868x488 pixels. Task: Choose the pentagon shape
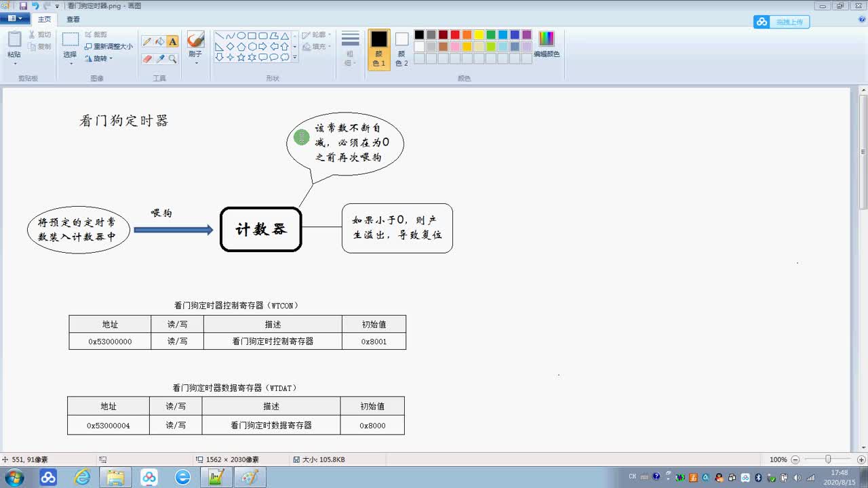(241, 47)
